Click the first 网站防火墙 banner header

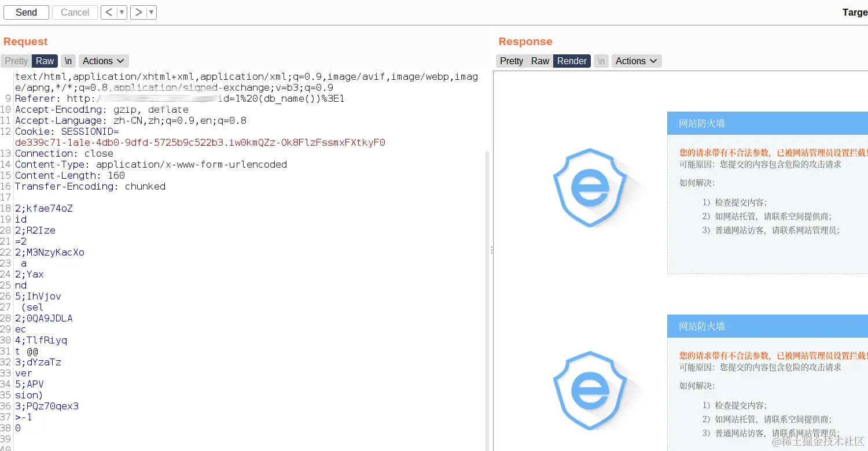coord(767,123)
